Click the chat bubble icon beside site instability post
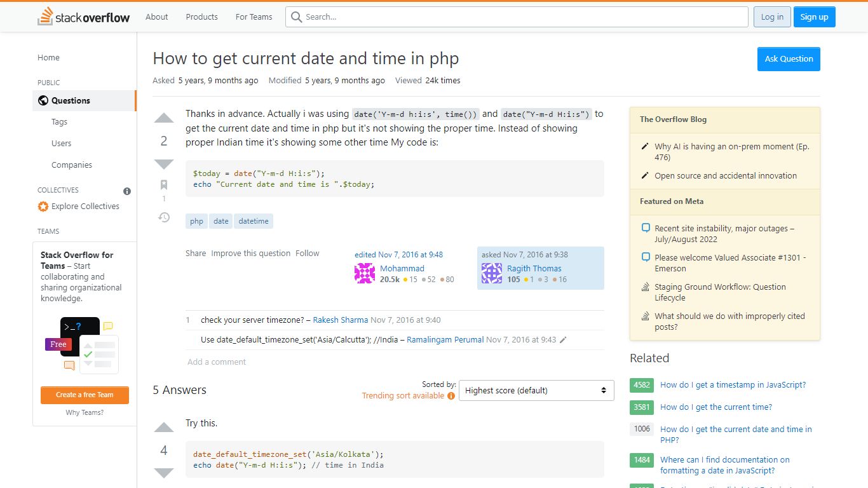 (x=646, y=228)
